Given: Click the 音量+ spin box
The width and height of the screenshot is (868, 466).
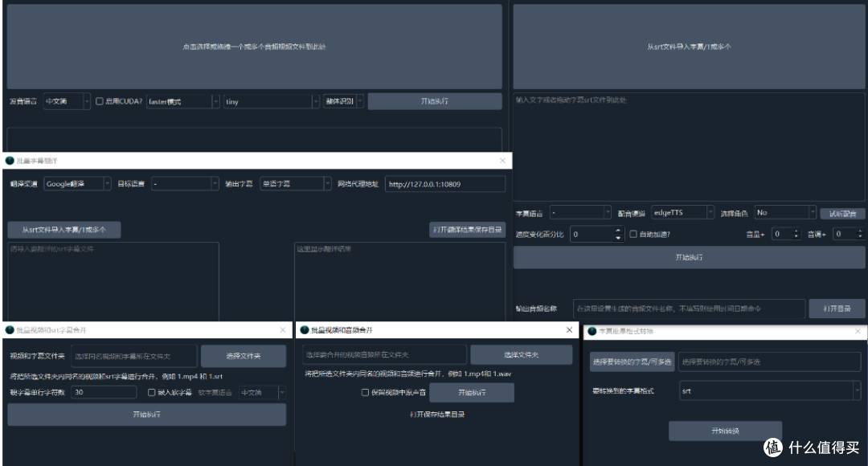Looking at the screenshot, I should [786, 234].
